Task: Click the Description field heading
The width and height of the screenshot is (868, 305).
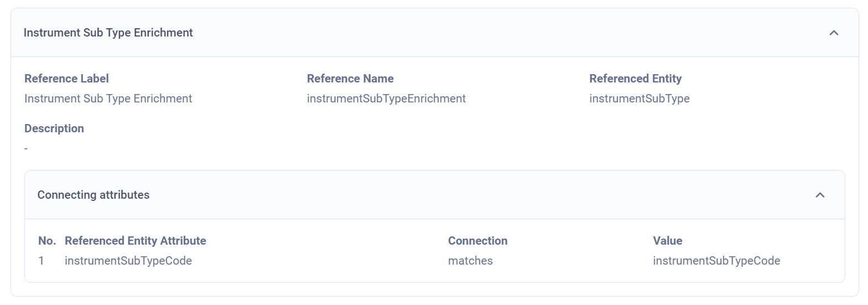Action: [54, 128]
